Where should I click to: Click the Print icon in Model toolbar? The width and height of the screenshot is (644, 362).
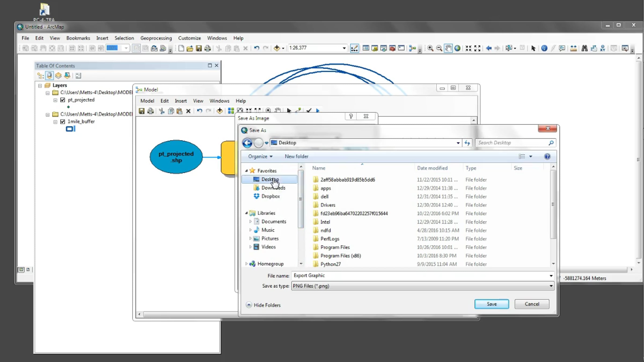pyautogui.click(x=151, y=111)
